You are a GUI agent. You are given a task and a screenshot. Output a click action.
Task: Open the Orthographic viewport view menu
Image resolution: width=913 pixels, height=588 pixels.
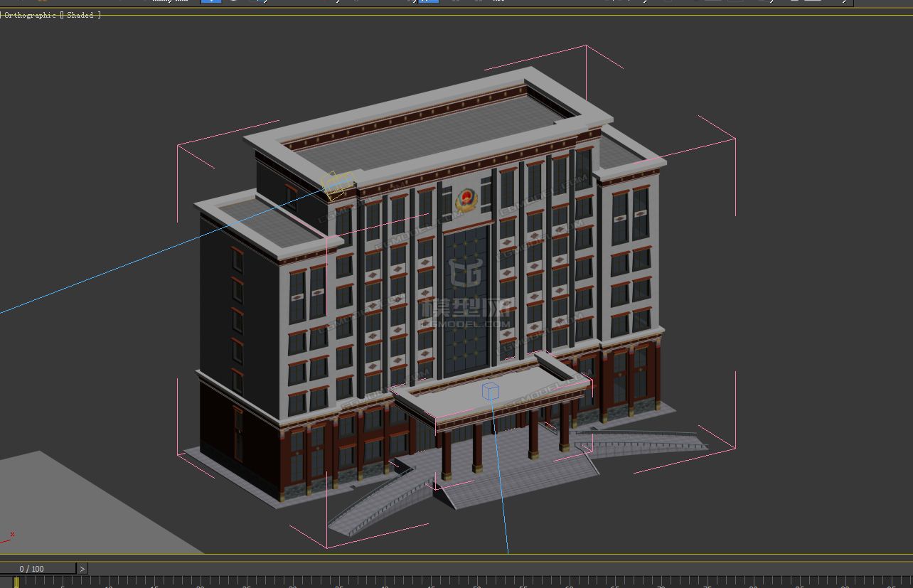click(x=30, y=15)
